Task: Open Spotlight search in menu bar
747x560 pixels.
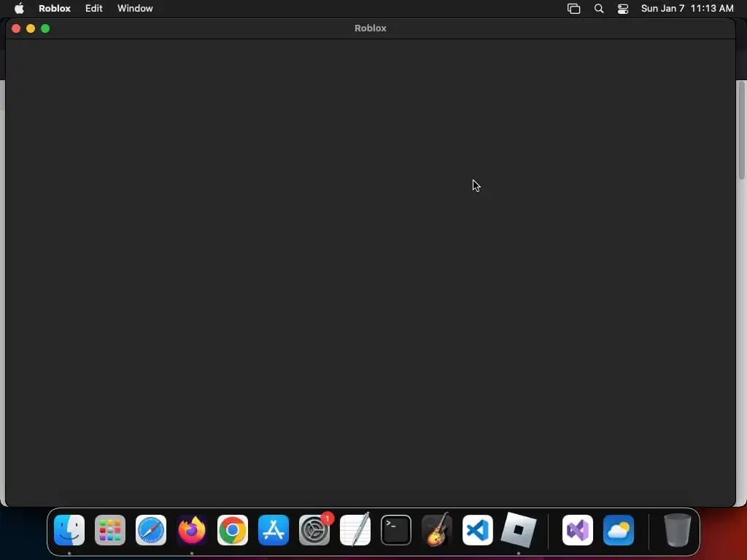Action: pos(599,9)
